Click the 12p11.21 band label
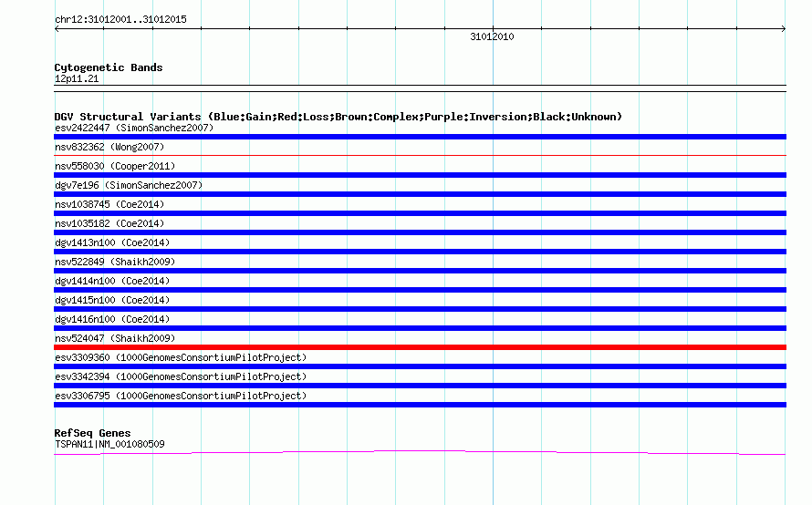812x505 pixels. tap(77, 78)
